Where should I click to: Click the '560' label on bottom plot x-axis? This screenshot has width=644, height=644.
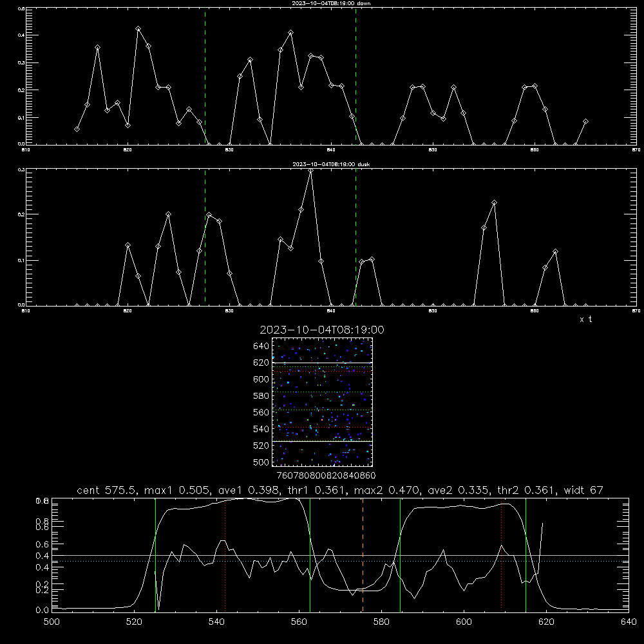tap(299, 622)
